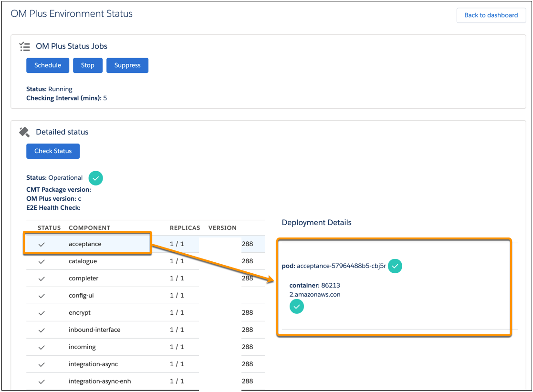533x392 pixels.
Task: Select the catalogue component
Action: (83, 261)
